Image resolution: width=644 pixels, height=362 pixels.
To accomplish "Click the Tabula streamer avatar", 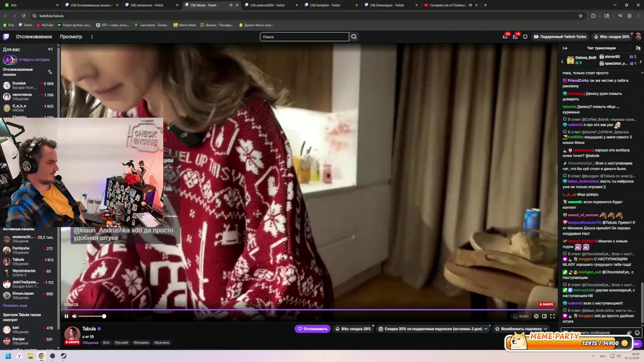I will [x=72, y=333].
